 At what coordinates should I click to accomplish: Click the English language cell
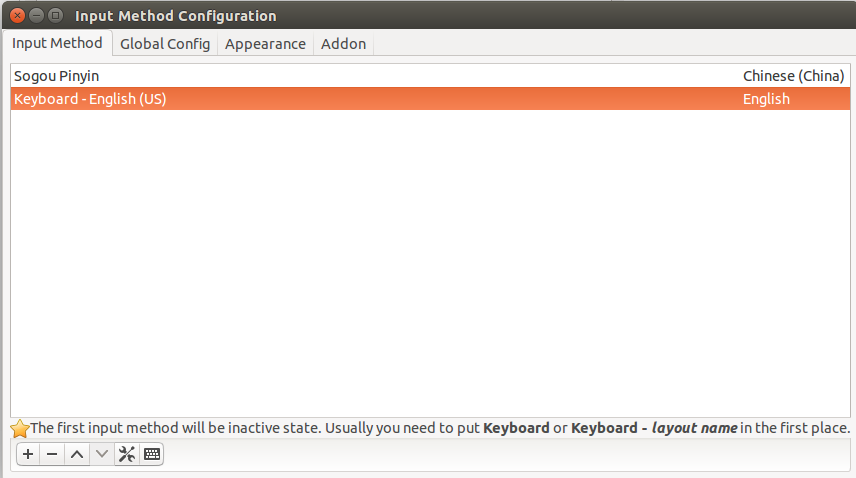click(766, 99)
